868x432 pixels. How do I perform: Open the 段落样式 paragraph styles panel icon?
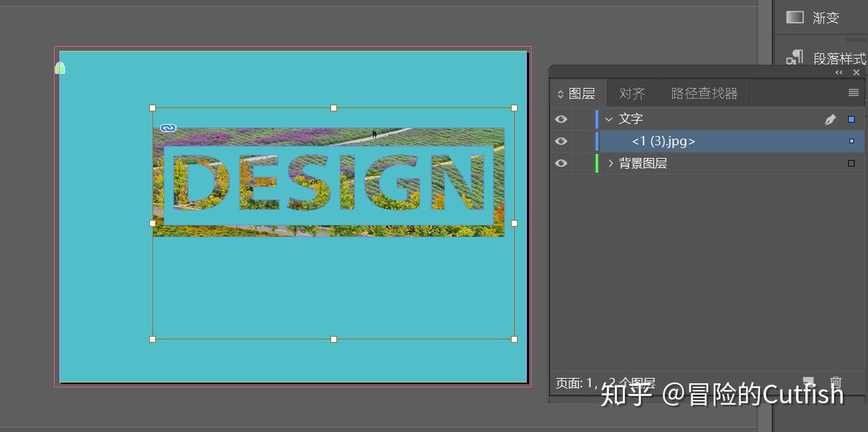pos(795,57)
